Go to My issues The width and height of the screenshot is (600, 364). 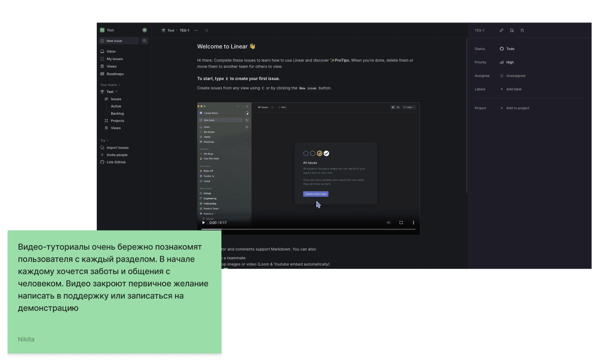[115, 59]
